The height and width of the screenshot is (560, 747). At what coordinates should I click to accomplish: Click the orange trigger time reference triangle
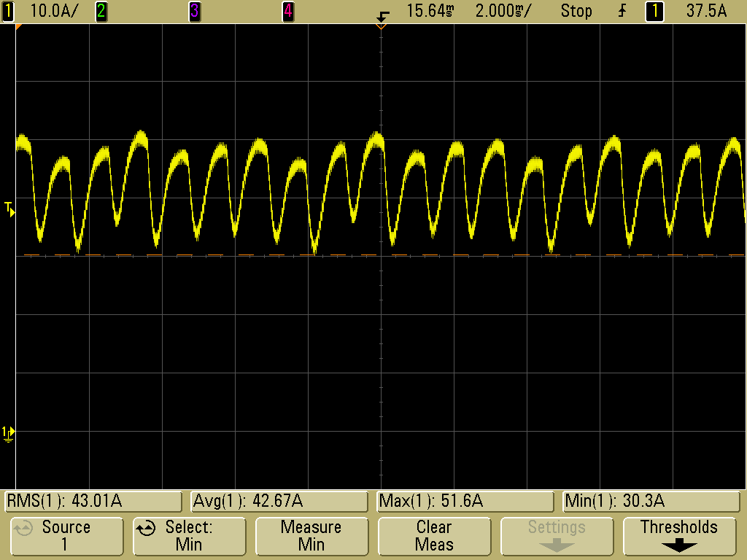[381, 27]
